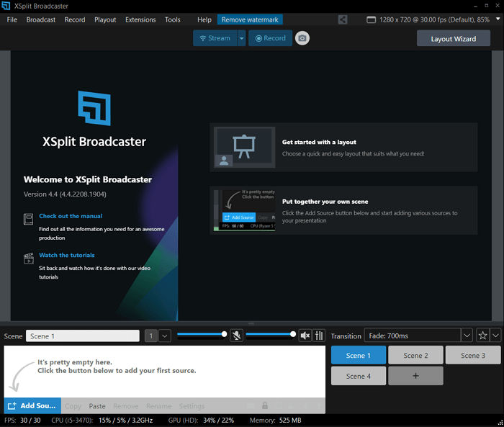Click the share icon in the menu bar
Screen dimensions: 504x427
343,20
